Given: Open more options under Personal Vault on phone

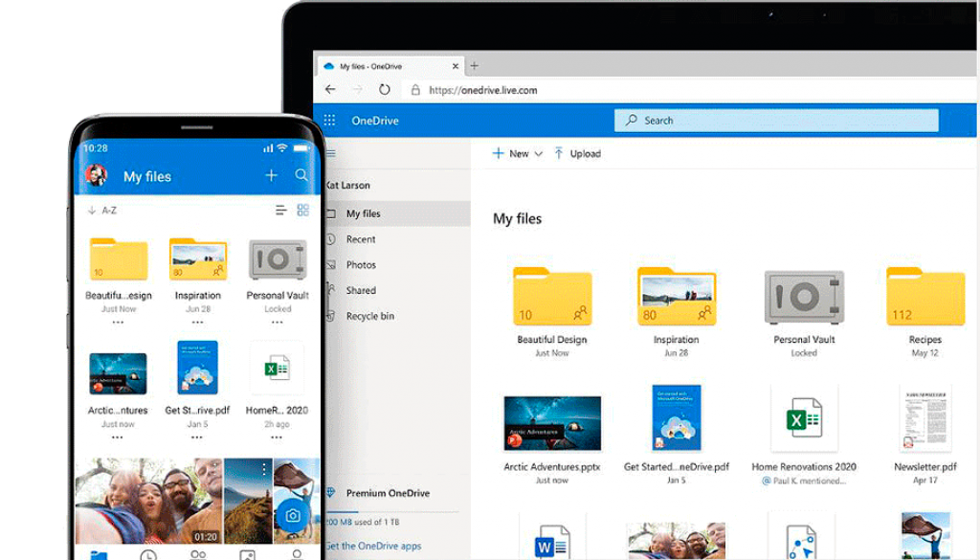Looking at the screenshot, I should click(277, 323).
